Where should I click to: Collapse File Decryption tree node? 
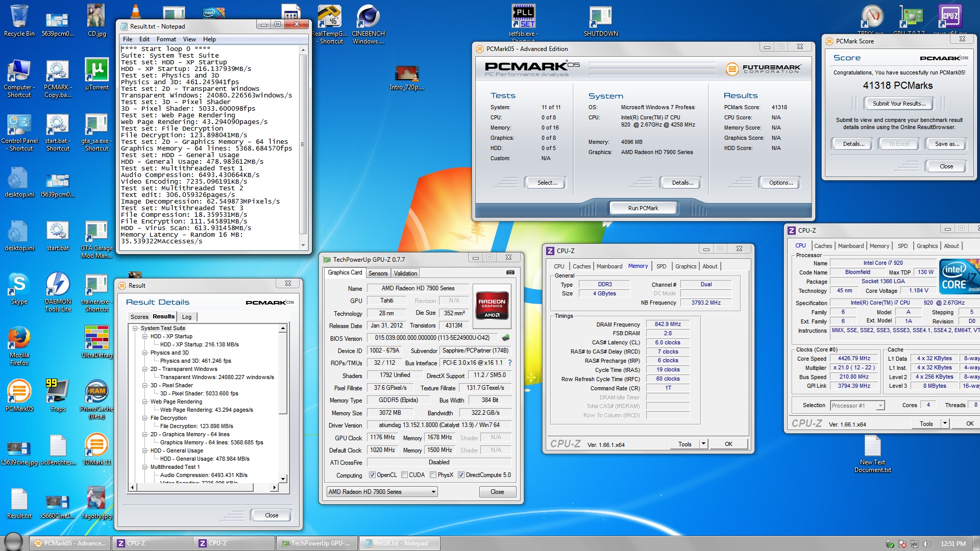click(145, 418)
